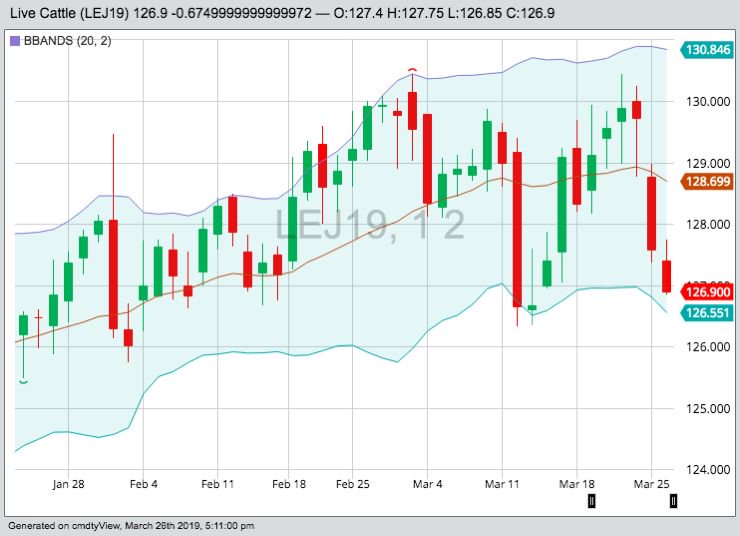Click the Mar 11 date axis label
The height and width of the screenshot is (536, 740).
[502, 484]
